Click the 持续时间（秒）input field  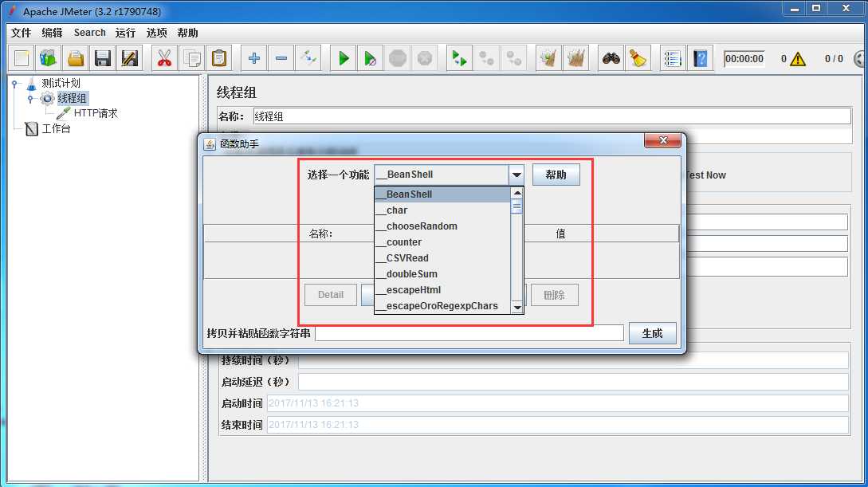tap(574, 360)
